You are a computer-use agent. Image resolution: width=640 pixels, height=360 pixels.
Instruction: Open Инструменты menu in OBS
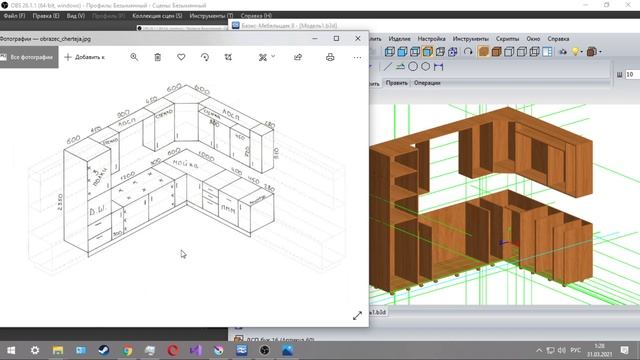pyautogui.click(x=211, y=16)
